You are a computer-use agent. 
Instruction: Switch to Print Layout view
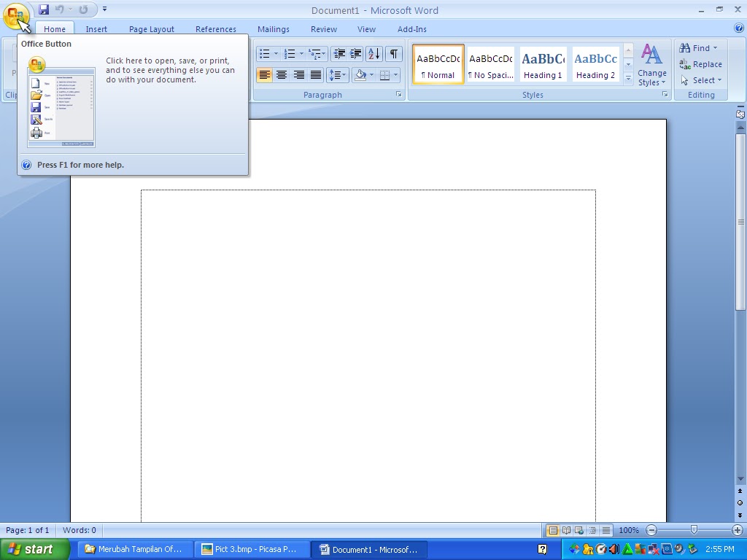tap(553, 530)
